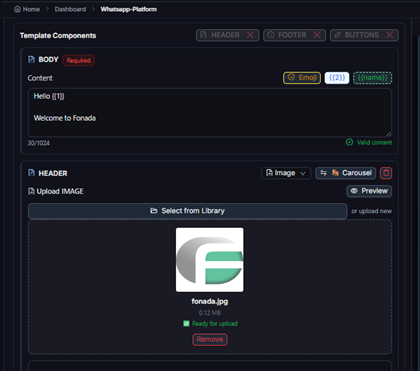Screen dimensions: 420x371
Task: Click the Template Components heading
Action: click(x=58, y=36)
